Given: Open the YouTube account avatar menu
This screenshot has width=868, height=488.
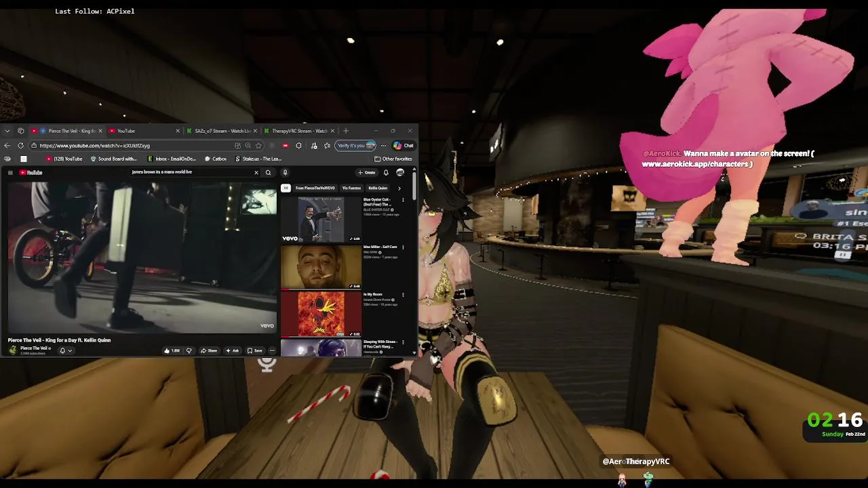Looking at the screenshot, I should click(400, 172).
